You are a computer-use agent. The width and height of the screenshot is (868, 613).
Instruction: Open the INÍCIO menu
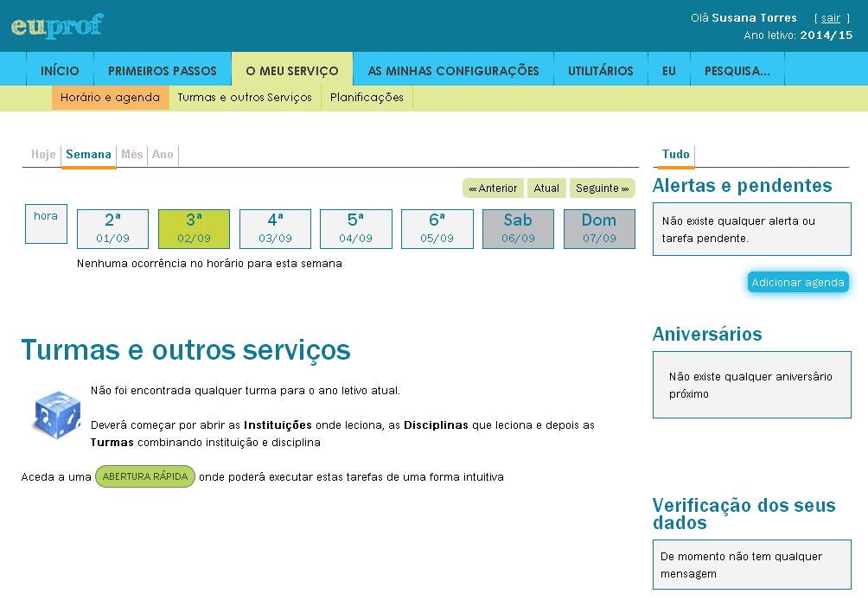click(x=60, y=71)
